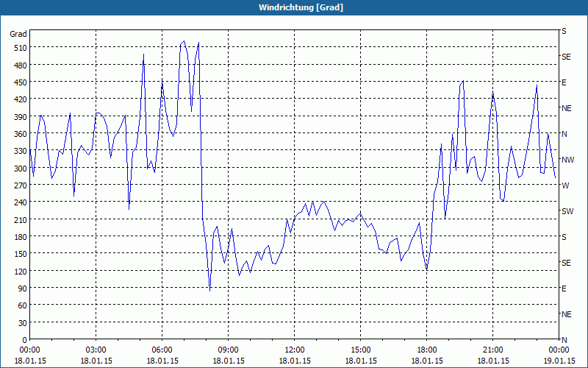Click the 30 degree axis label

click(23, 323)
